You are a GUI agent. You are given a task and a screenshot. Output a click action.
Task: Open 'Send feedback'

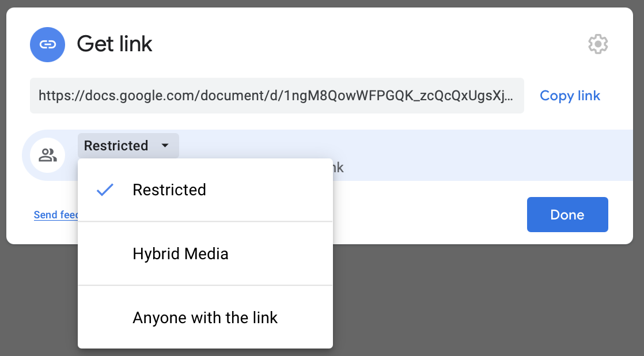point(56,214)
